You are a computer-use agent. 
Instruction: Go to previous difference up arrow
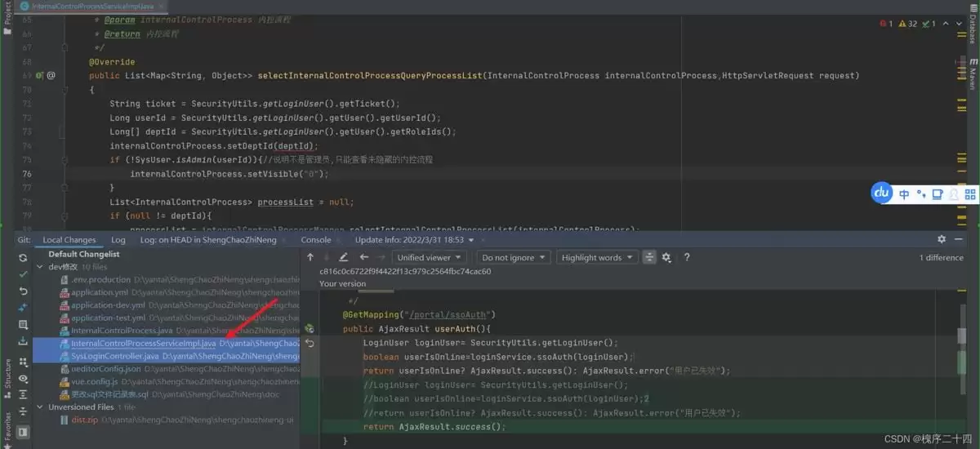click(310, 257)
